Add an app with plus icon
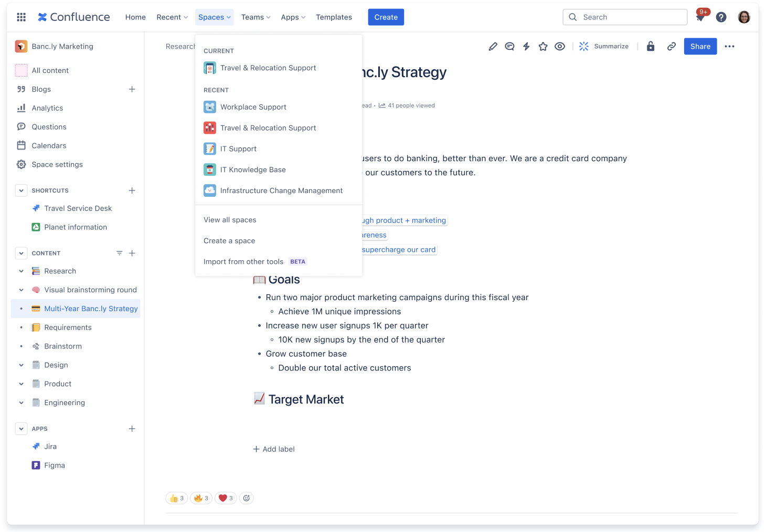This screenshot has width=766, height=532. [x=132, y=429]
